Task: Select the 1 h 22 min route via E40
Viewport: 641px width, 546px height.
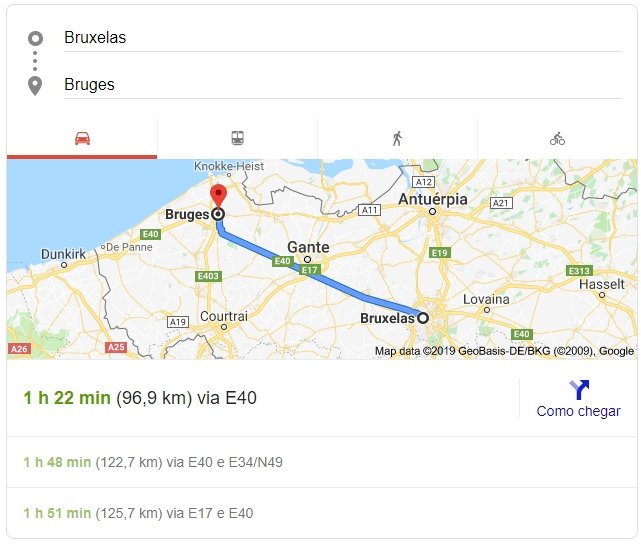Action: click(140, 398)
